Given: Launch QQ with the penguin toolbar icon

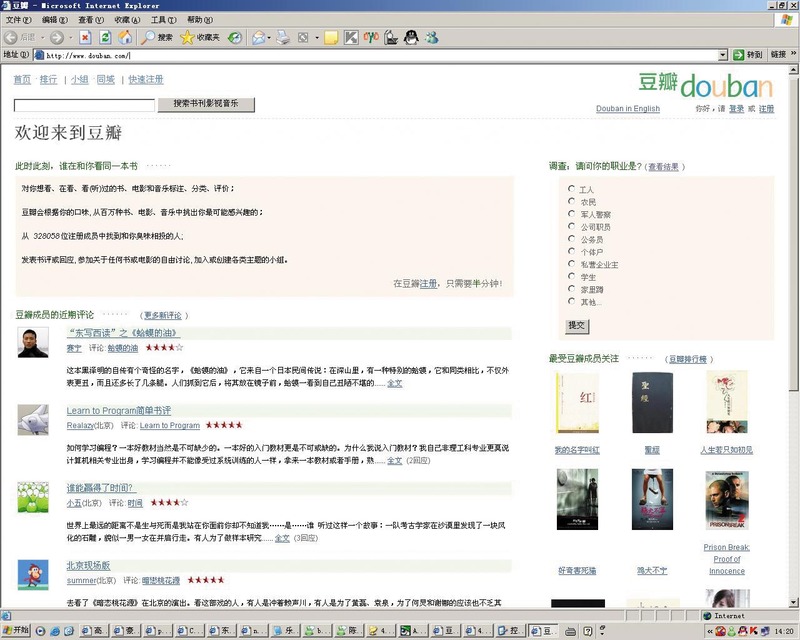Looking at the screenshot, I should pos(411,37).
